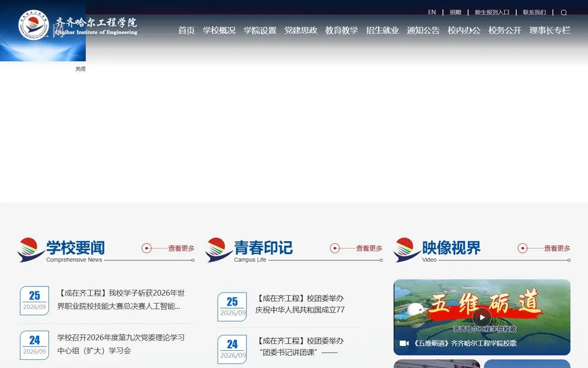The image size is (588, 368).
Task: Click the red circle icon next to 学校要闻 查看更多
Action: coord(146,248)
